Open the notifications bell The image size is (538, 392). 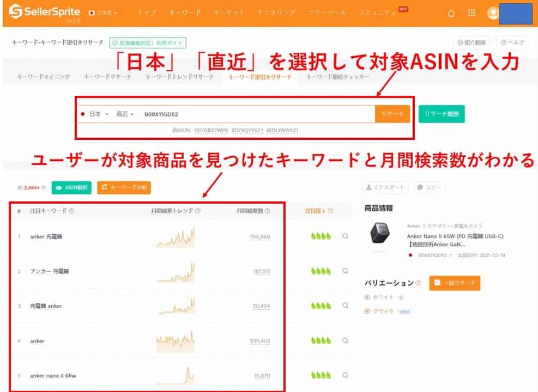(x=451, y=14)
